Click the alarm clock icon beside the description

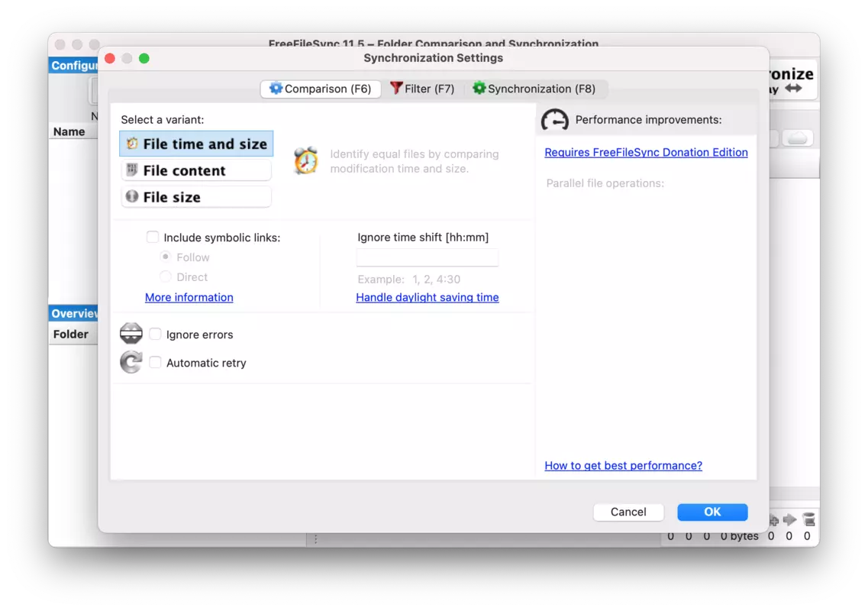click(x=306, y=160)
